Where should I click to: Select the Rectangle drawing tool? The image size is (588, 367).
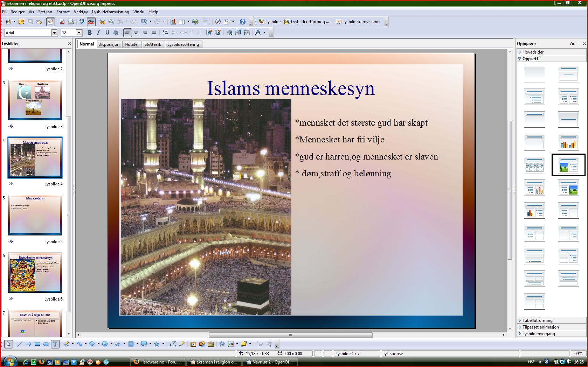[37, 344]
